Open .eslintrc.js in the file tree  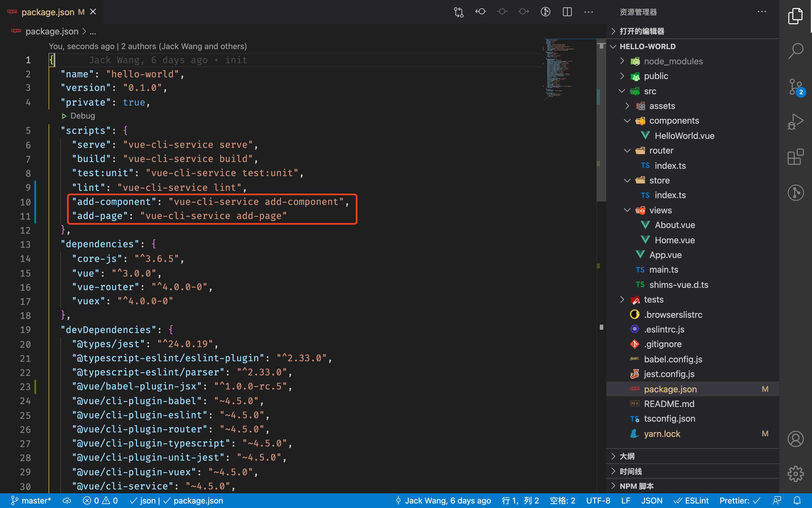click(692, 329)
